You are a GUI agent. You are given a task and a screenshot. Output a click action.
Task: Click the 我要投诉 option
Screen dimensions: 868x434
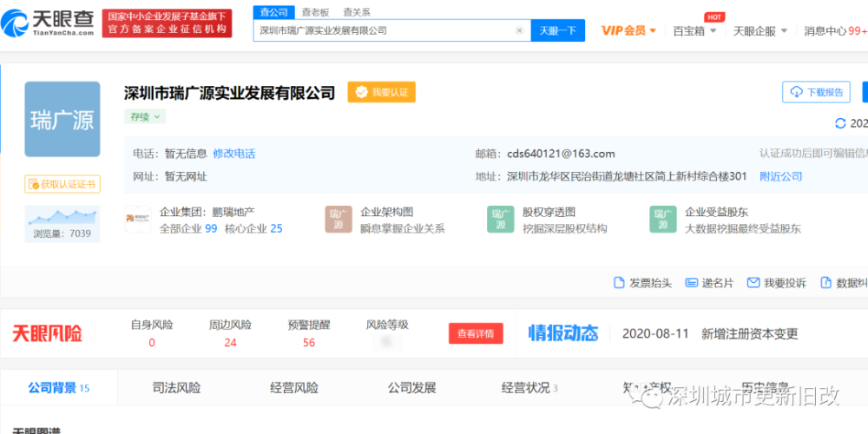tap(777, 283)
